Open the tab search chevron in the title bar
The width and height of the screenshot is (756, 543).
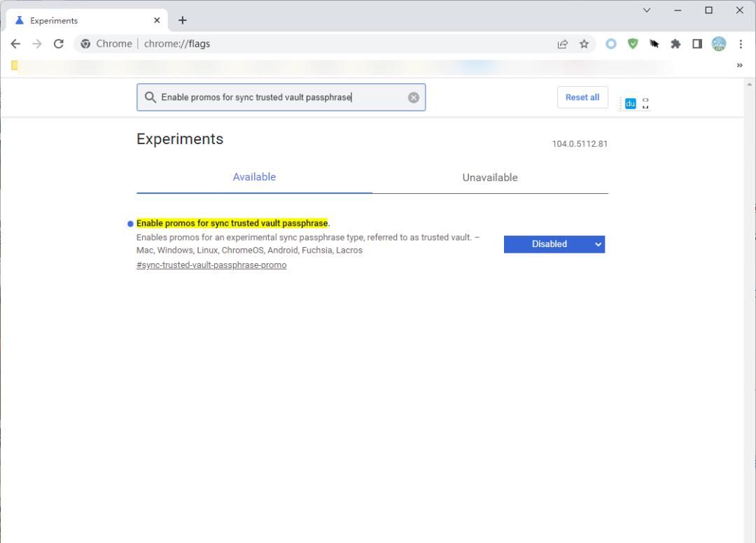[x=646, y=10]
